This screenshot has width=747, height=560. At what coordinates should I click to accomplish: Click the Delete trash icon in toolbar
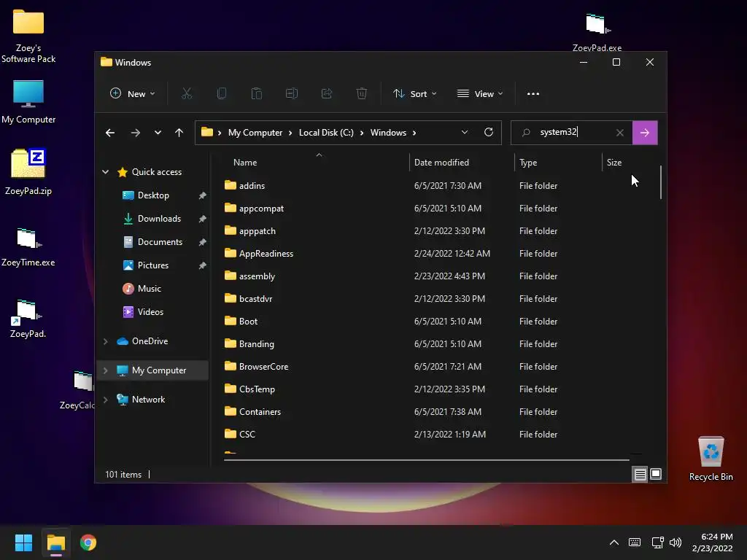pos(362,94)
